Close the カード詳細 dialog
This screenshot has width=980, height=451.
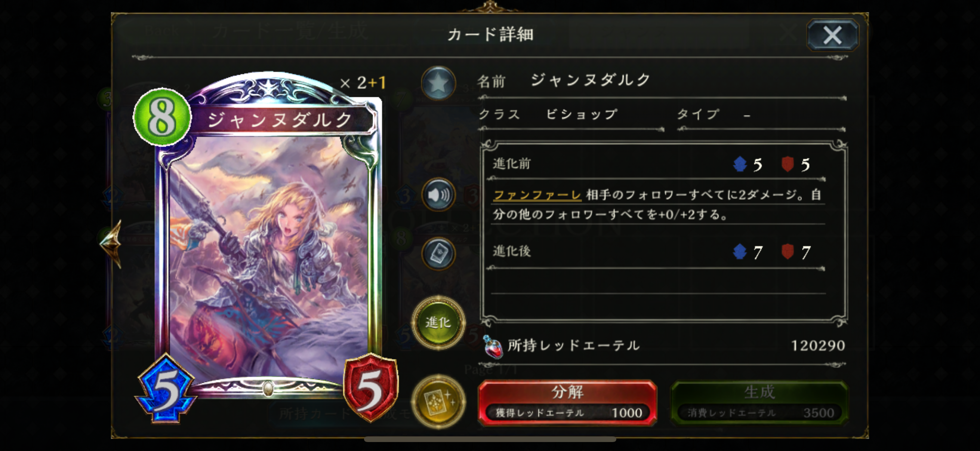click(x=832, y=36)
